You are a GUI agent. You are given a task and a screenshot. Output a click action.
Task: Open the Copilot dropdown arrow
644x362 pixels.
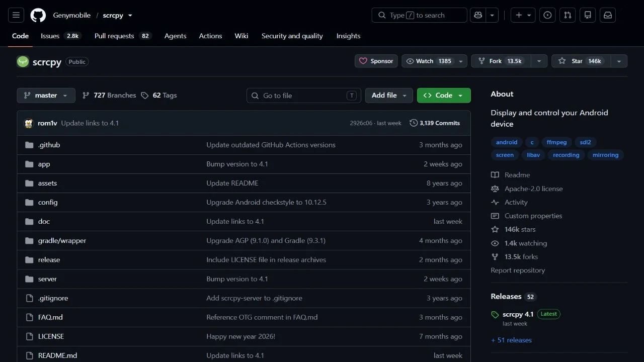493,15
